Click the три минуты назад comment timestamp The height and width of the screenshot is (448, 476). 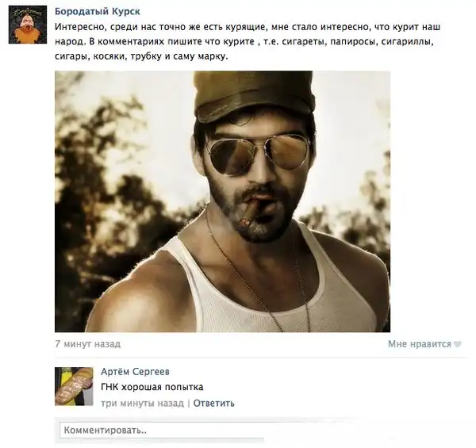142,403
